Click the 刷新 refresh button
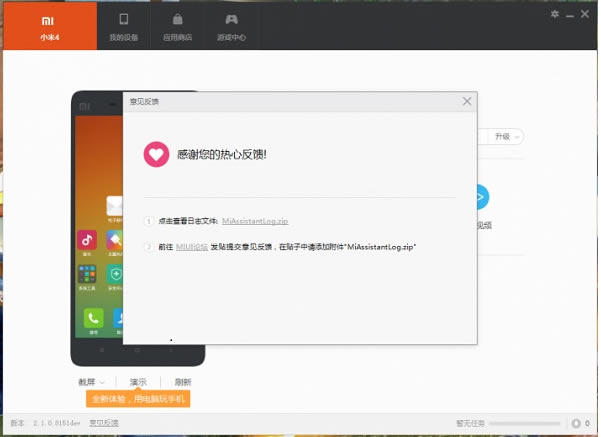Viewport: 601px width, 437px height. [x=182, y=382]
